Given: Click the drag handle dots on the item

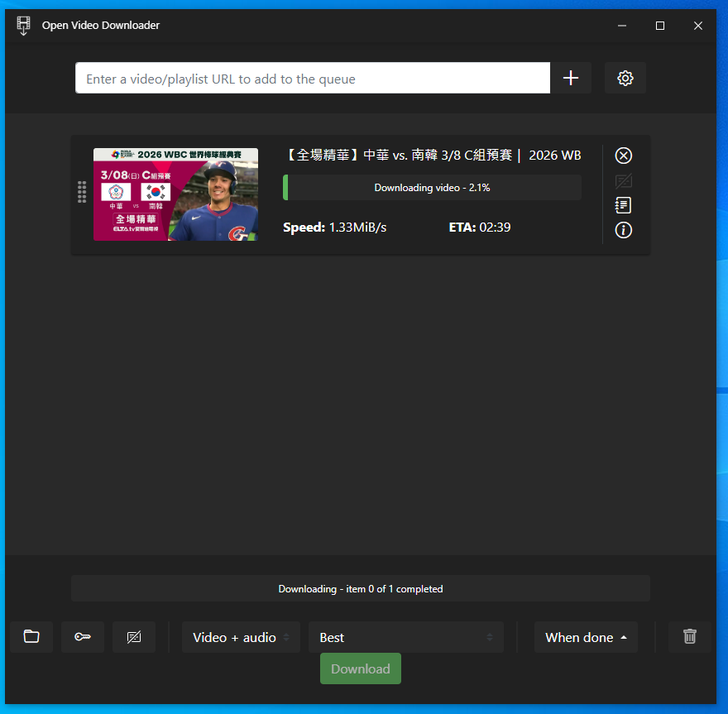Looking at the screenshot, I should point(82,192).
